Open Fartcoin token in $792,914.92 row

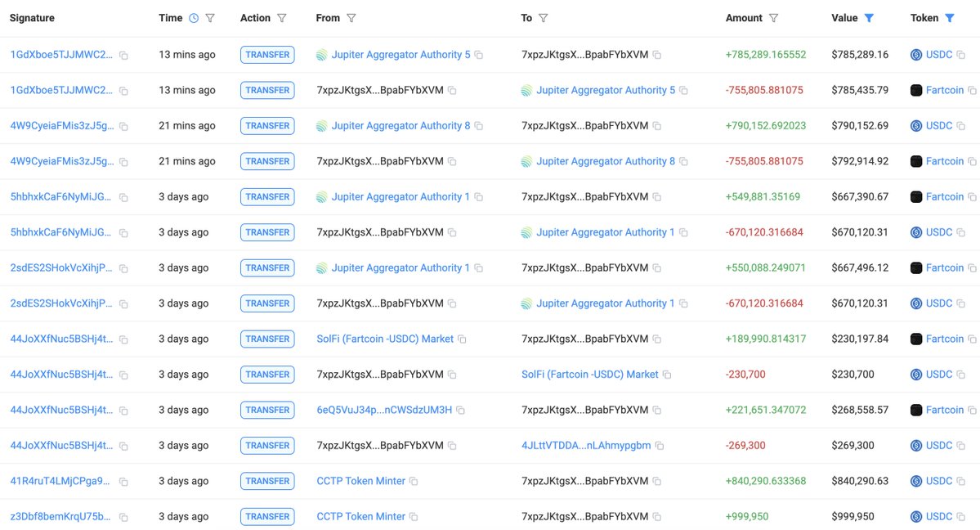coord(944,161)
